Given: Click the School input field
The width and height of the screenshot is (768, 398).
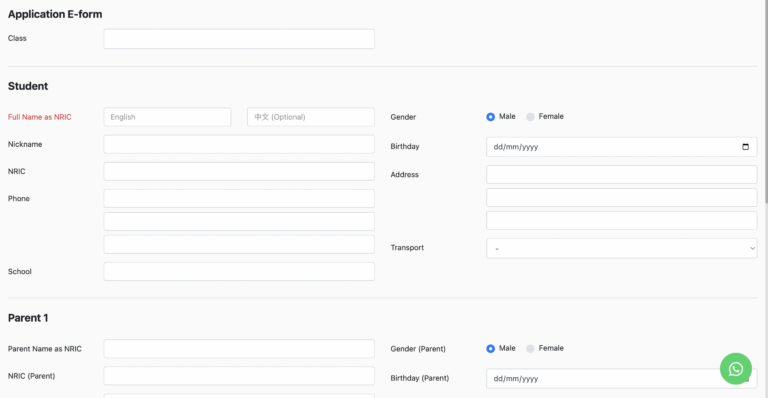Looking at the screenshot, I should (x=239, y=271).
